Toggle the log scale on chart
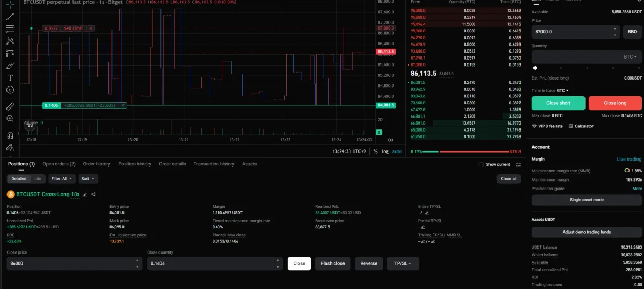The height and width of the screenshot is (289, 644). click(x=385, y=151)
